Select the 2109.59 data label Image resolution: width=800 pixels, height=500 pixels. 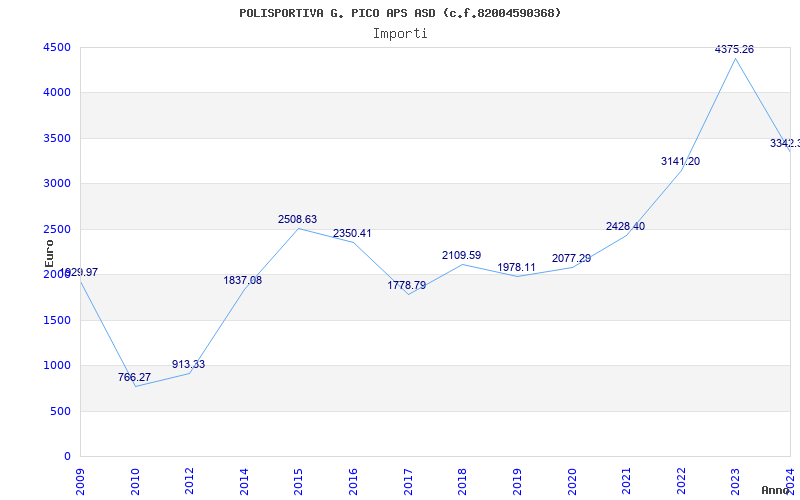click(x=461, y=255)
